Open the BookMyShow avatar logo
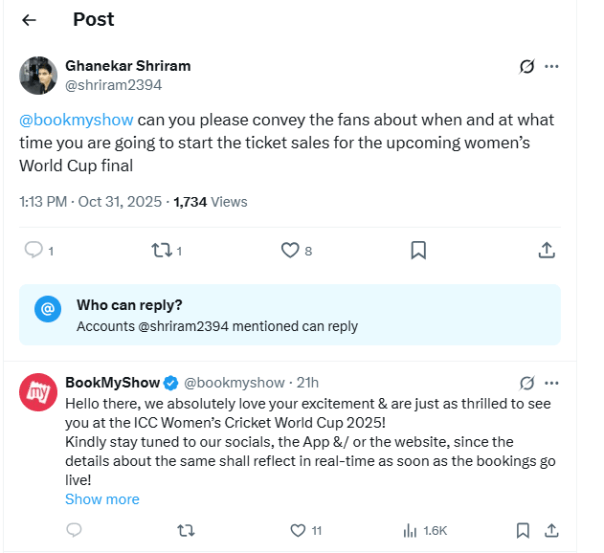 [x=38, y=392]
